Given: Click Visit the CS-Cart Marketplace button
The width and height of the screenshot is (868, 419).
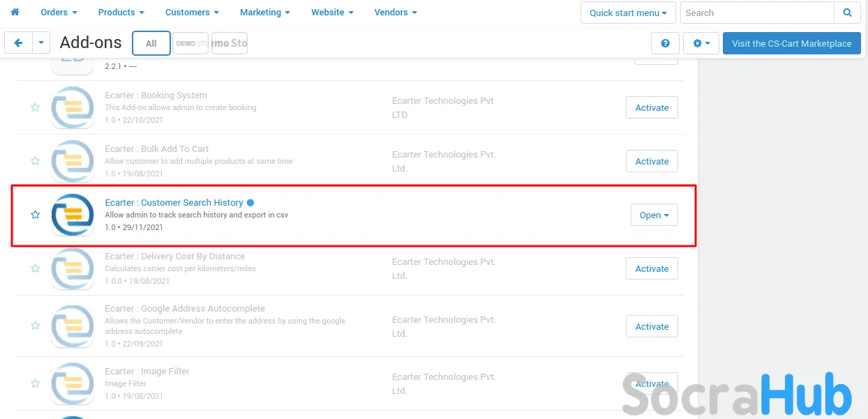Looking at the screenshot, I should point(791,43).
